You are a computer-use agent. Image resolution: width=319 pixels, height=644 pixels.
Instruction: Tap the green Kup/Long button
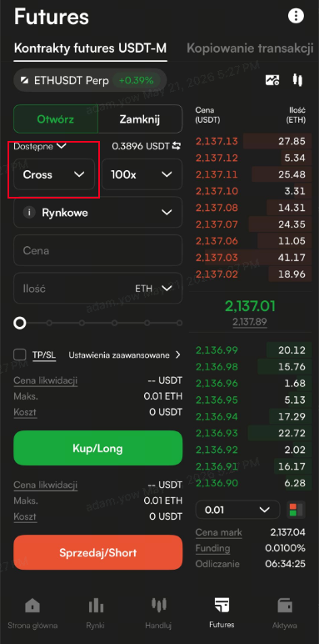click(x=98, y=448)
